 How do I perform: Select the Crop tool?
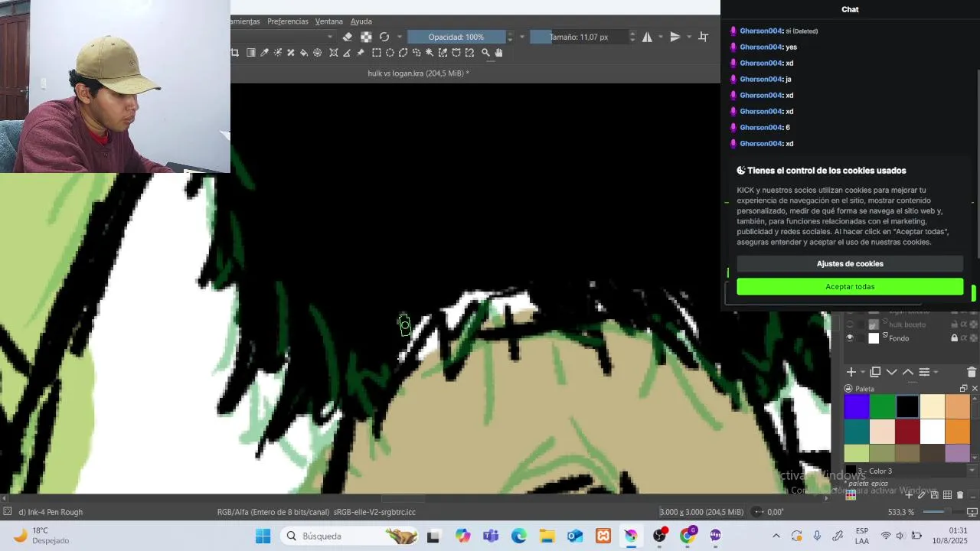(235, 53)
